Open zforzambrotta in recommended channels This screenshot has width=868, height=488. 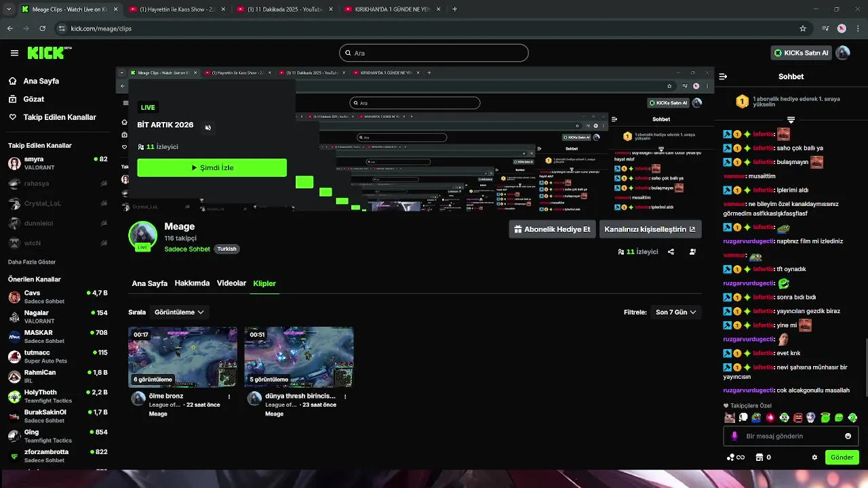click(x=58, y=456)
